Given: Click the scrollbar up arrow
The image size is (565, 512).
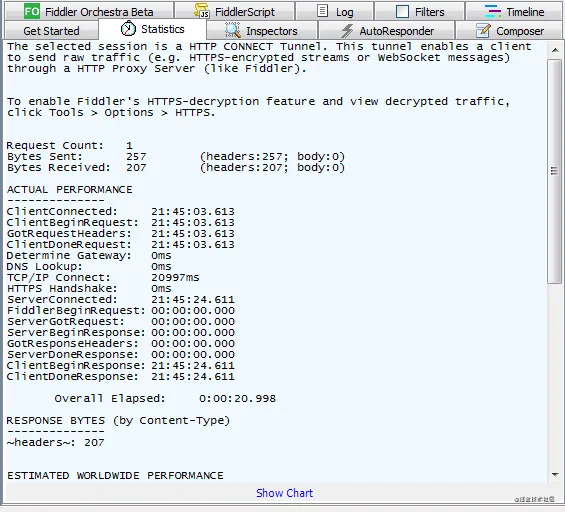Looking at the screenshot, I should click(x=555, y=50).
